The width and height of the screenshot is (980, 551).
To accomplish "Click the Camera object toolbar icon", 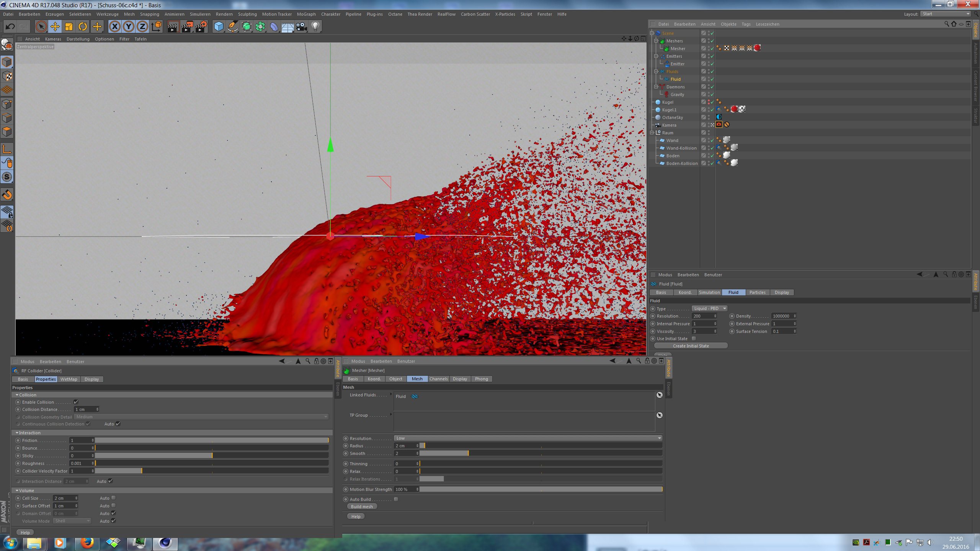I will click(302, 26).
